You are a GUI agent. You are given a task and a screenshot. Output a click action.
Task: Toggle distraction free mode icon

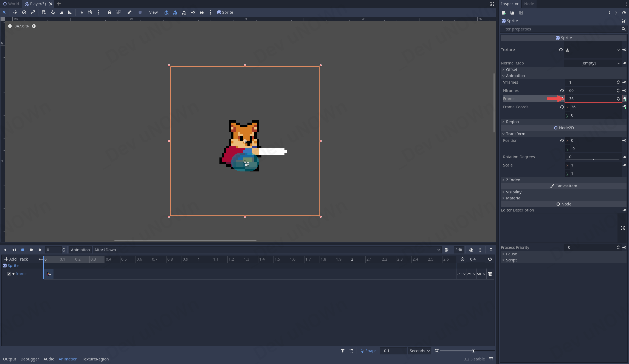[492, 4]
